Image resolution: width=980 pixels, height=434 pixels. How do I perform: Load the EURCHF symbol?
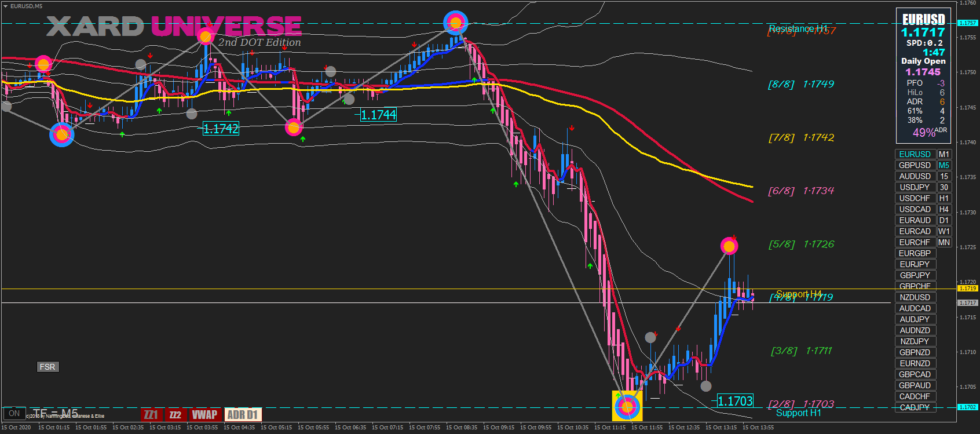(915, 242)
